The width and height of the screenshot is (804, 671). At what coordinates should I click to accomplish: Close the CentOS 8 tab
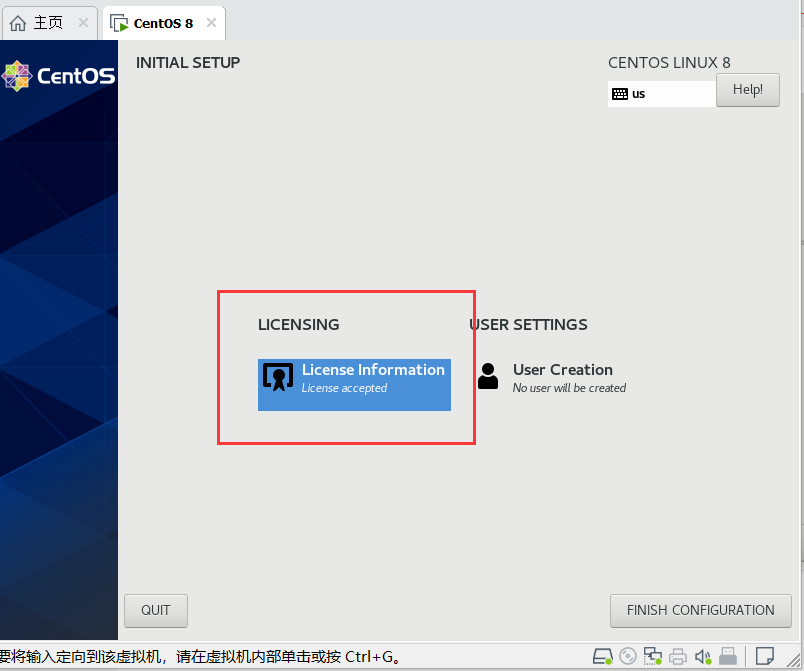pyautogui.click(x=211, y=23)
